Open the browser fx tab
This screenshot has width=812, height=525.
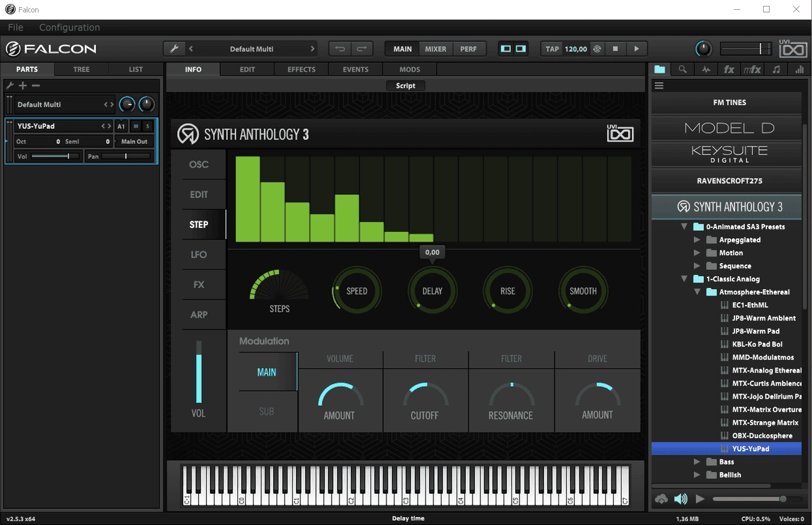729,69
